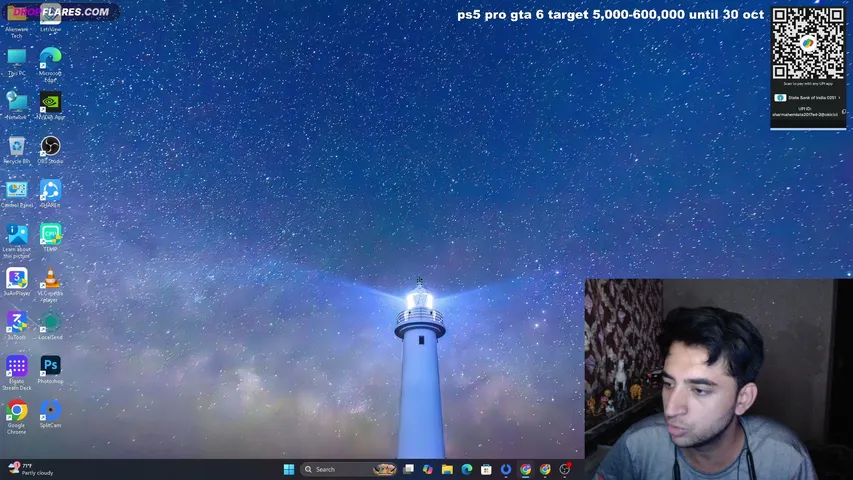Select the LocalSend desktop shortcut
The width and height of the screenshot is (853, 480).
pos(50,326)
